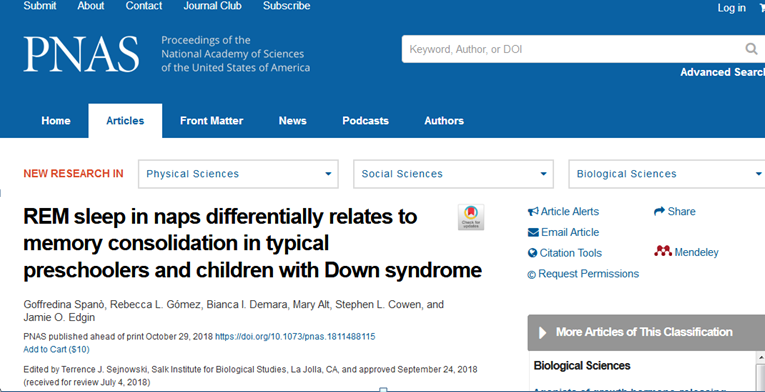Focus the Keyword, Author, or DOI field

pyautogui.click(x=573, y=49)
